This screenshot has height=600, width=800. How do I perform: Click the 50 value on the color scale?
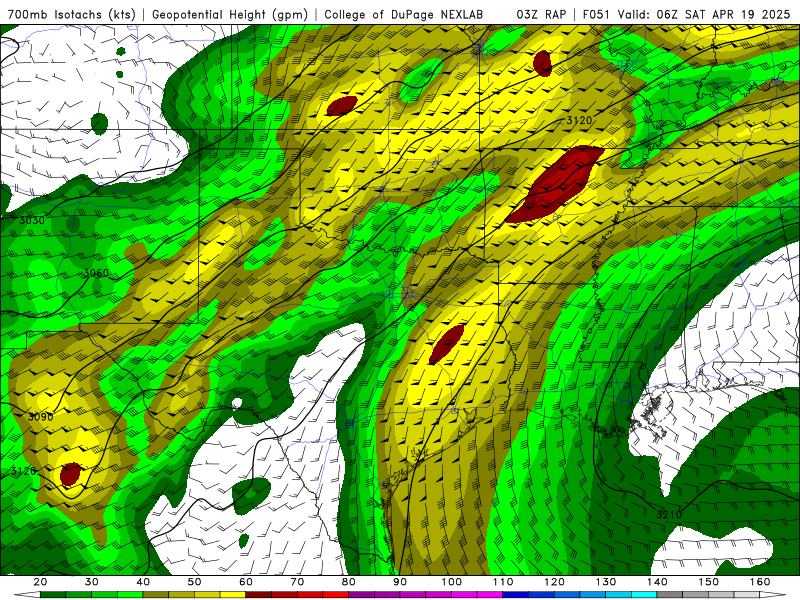click(x=194, y=582)
